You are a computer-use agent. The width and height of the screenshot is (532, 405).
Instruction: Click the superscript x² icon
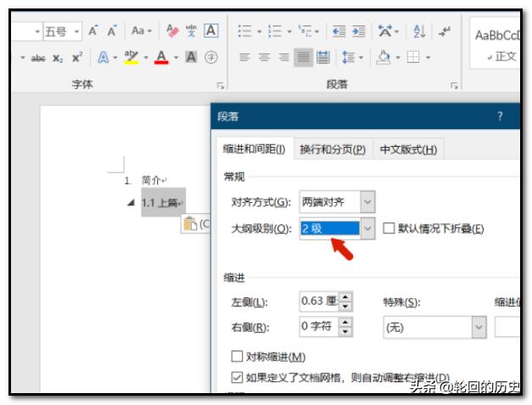tap(76, 58)
